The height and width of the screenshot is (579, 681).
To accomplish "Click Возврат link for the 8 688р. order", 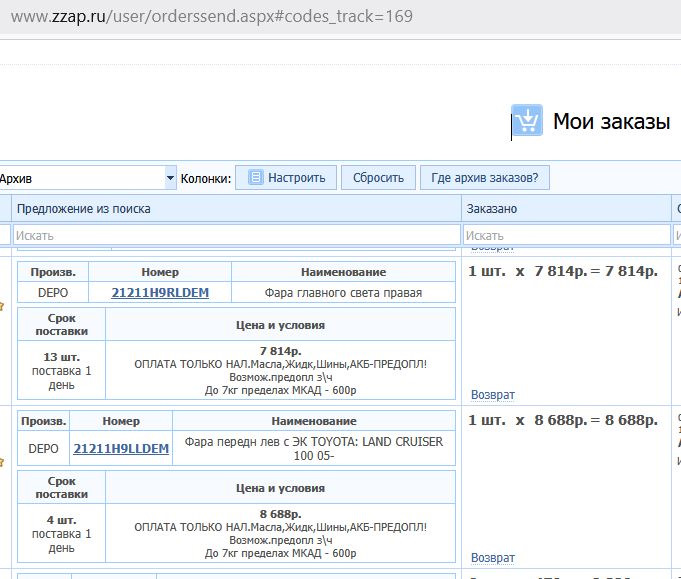I will (493, 557).
